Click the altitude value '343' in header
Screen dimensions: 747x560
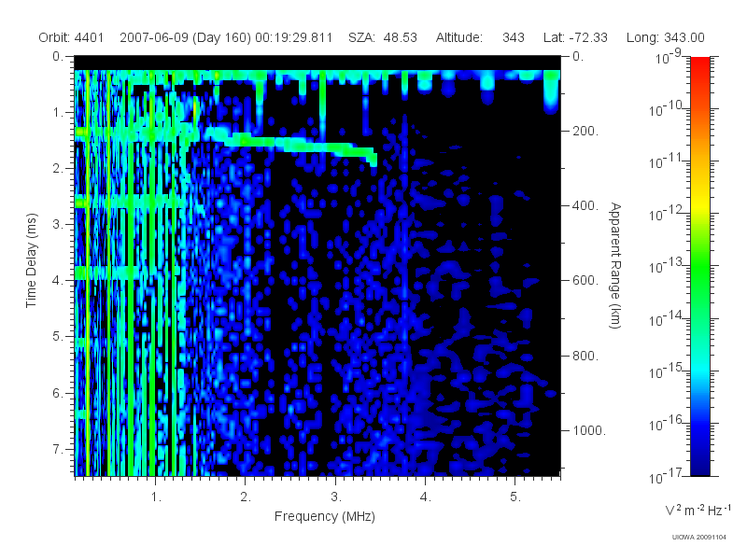(513, 37)
